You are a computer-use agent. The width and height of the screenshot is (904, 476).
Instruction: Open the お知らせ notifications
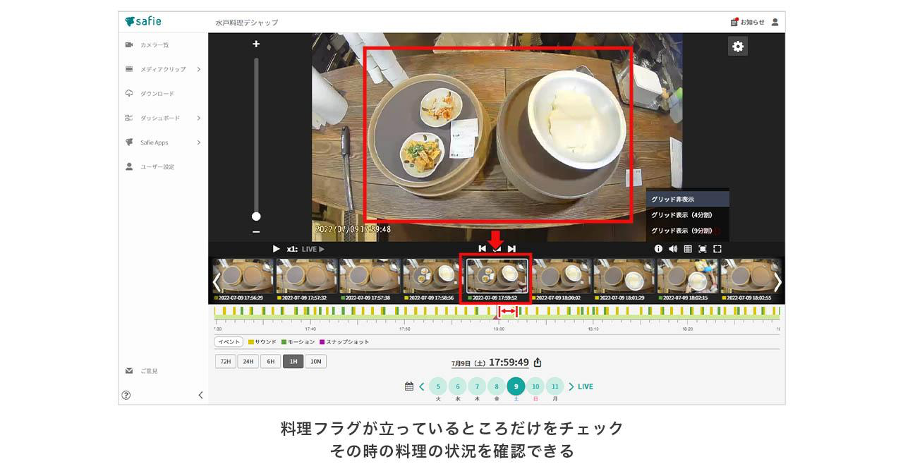click(x=747, y=22)
